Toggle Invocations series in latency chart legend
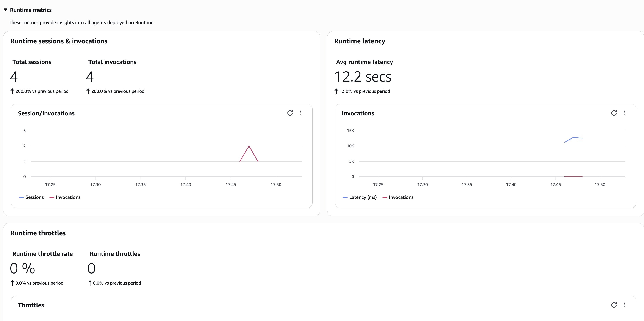The width and height of the screenshot is (644, 321). pos(401,197)
